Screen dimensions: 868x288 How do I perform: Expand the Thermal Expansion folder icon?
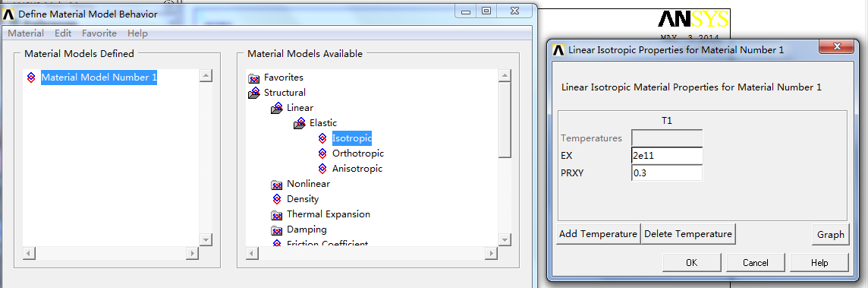pyautogui.click(x=277, y=214)
